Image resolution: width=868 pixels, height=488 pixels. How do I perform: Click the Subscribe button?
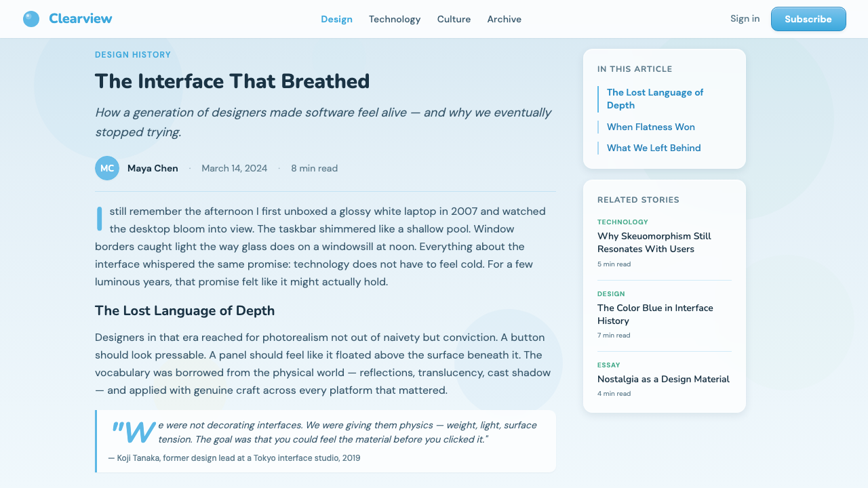click(808, 19)
